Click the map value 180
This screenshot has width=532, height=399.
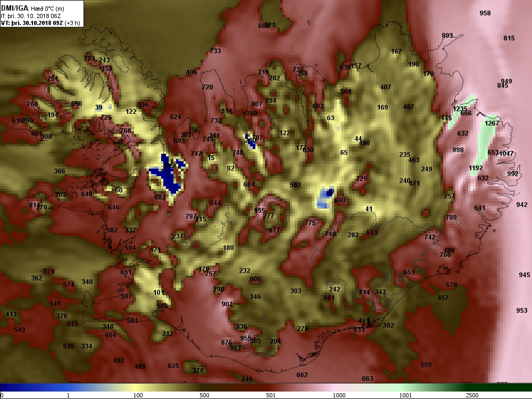(x=228, y=248)
